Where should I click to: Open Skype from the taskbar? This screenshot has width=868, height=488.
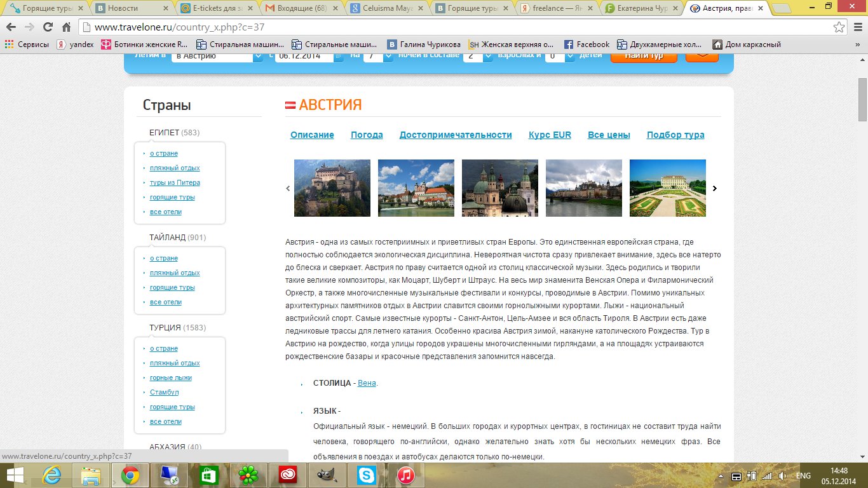coord(366,475)
